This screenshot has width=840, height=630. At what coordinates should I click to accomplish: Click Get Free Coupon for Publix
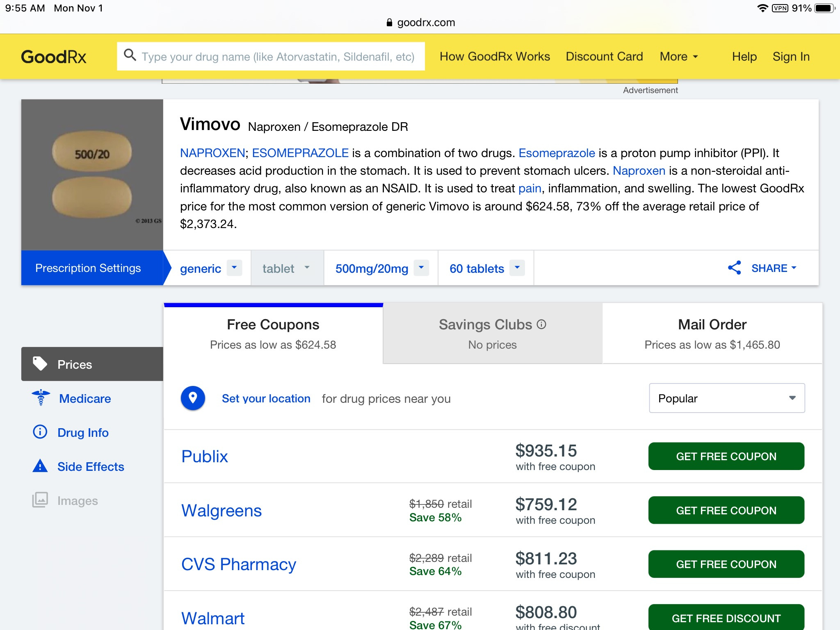pos(726,456)
